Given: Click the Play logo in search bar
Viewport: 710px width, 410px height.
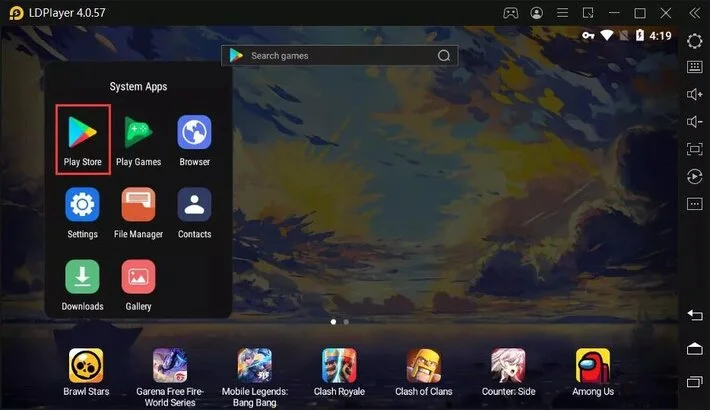Looking at the screenshot, I should point(236,55).
